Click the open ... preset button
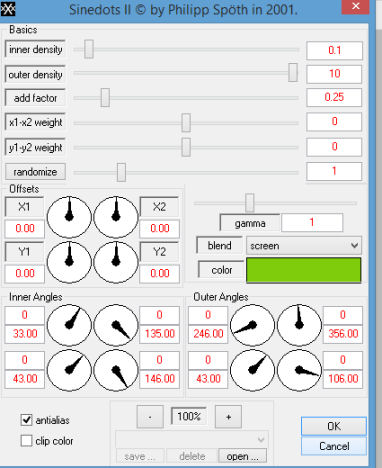 242,456
